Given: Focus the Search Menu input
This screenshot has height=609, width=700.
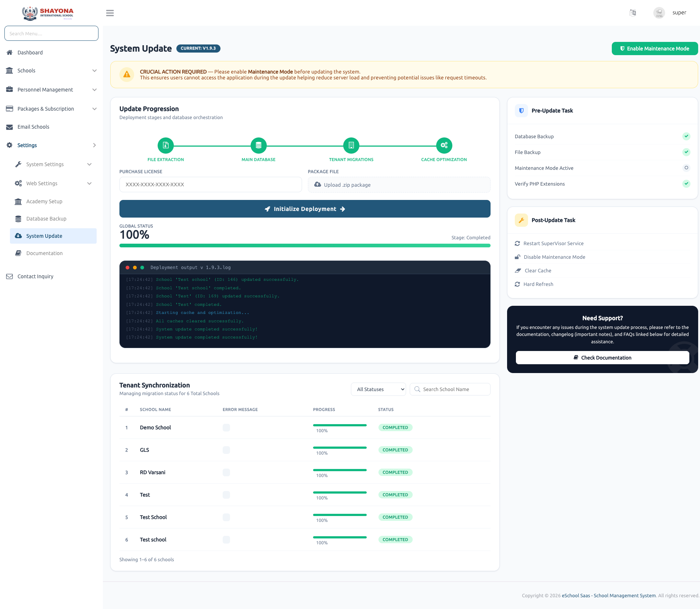Looking at the screenshot, I should [51, 33].
